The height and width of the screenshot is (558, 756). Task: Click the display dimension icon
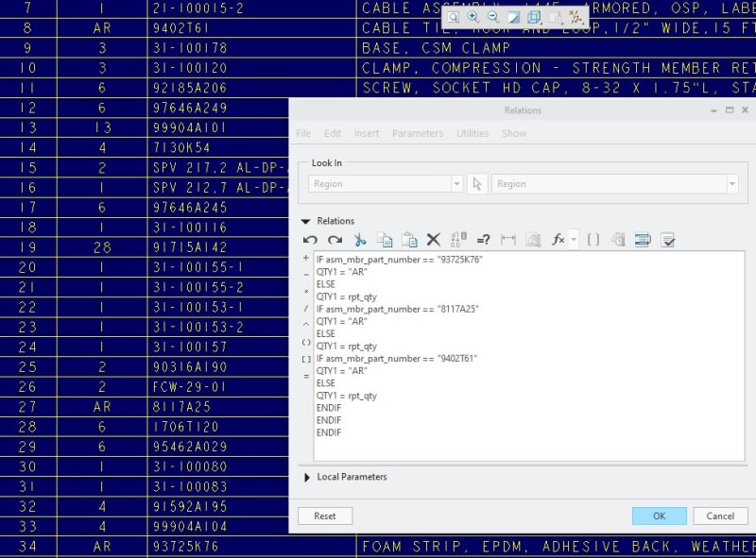click(x=508, y=240)
